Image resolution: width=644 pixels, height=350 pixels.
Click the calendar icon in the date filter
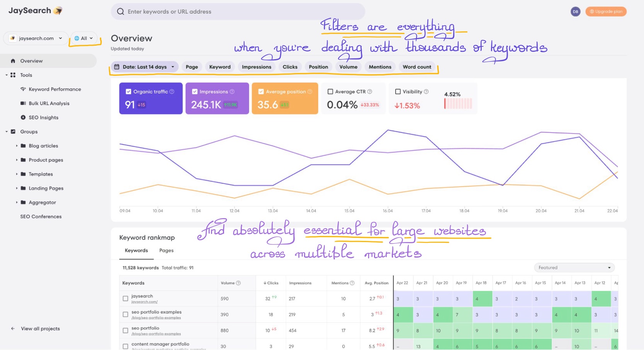[x=117, y=67]
